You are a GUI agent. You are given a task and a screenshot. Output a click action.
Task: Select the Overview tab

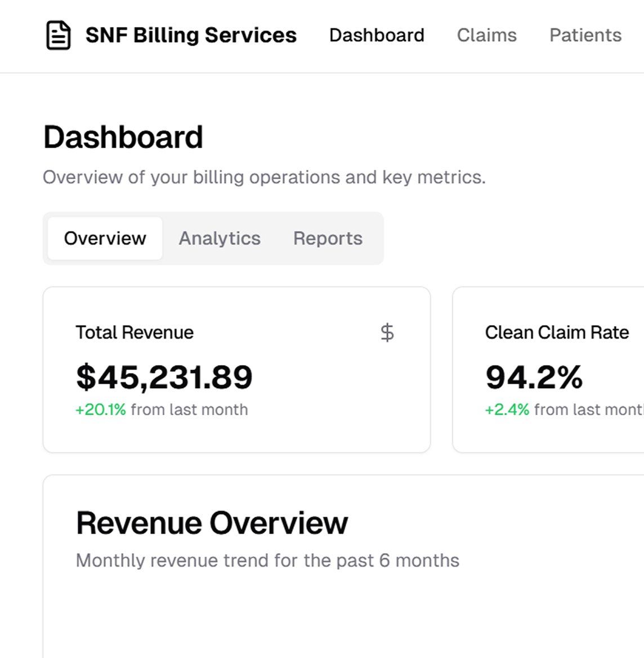coord(105,238)
